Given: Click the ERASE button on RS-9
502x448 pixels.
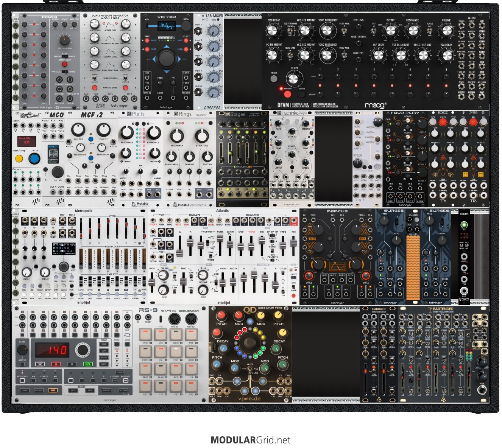Looking at the screenshot, I should tap(104, 358).
